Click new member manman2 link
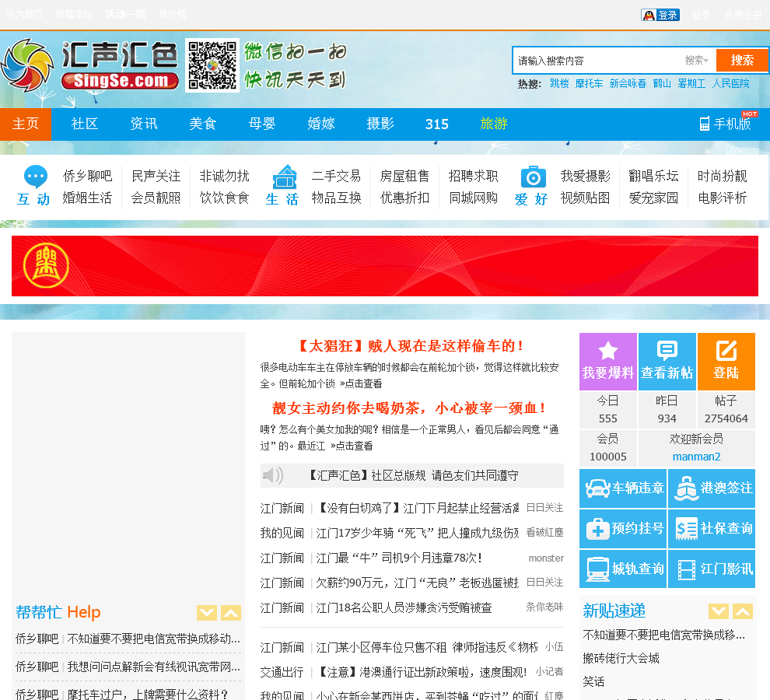Screen dimensions: 770x700 point(696,457)
